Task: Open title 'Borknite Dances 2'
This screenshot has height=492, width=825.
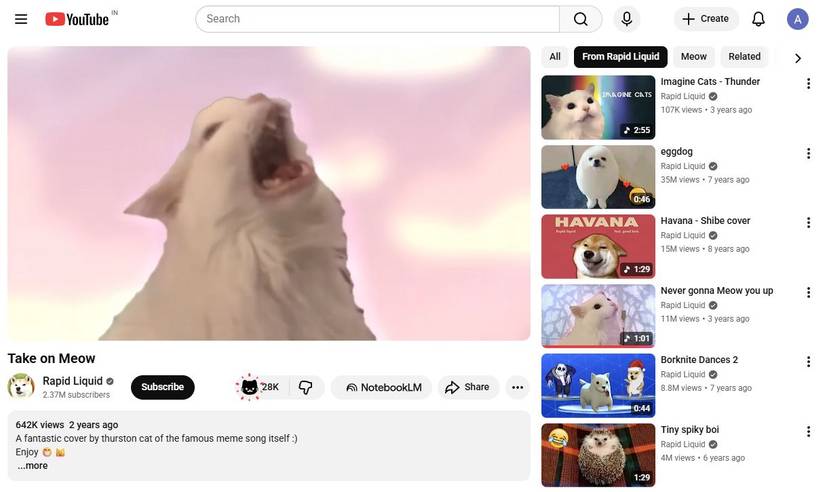Action: pyautogui.click(x=699, y=360)
